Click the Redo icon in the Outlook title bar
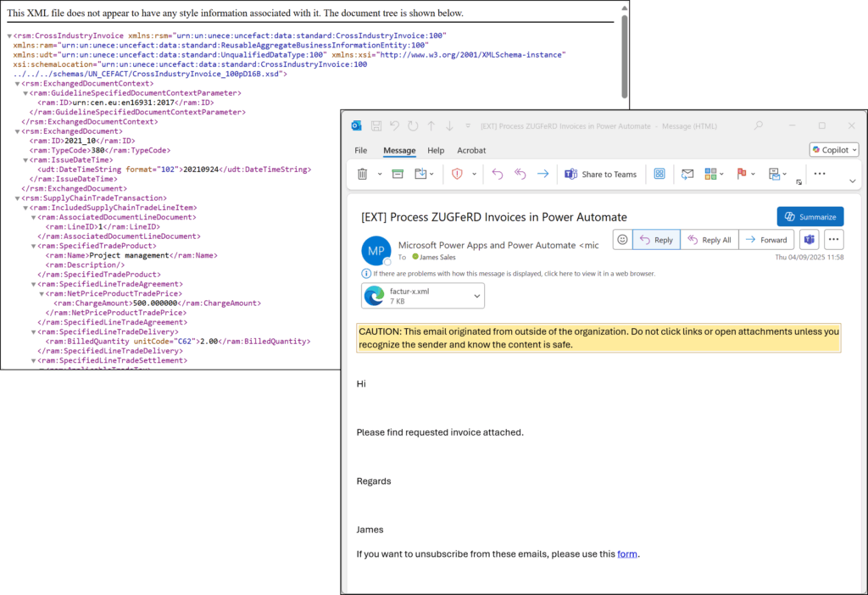This screenshot has height=595, width=868. tap(413, 126)
